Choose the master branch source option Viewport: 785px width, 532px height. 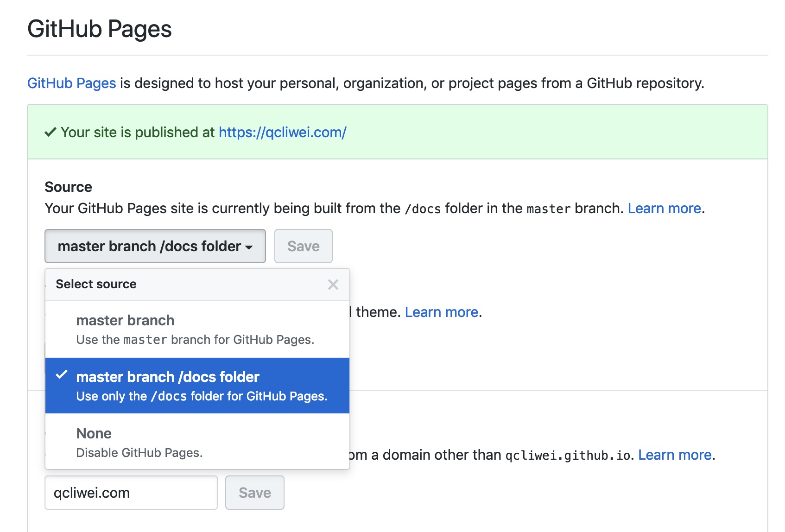coord(197,329)
